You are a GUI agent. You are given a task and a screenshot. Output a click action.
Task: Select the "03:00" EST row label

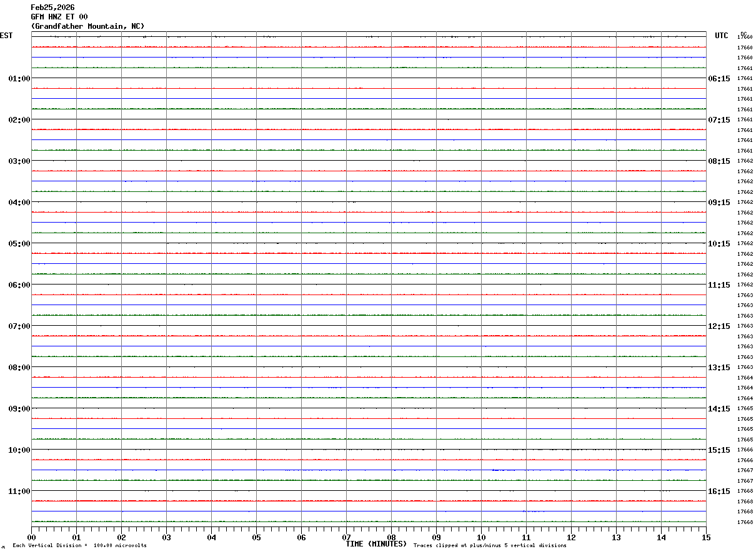click(19, 161)
